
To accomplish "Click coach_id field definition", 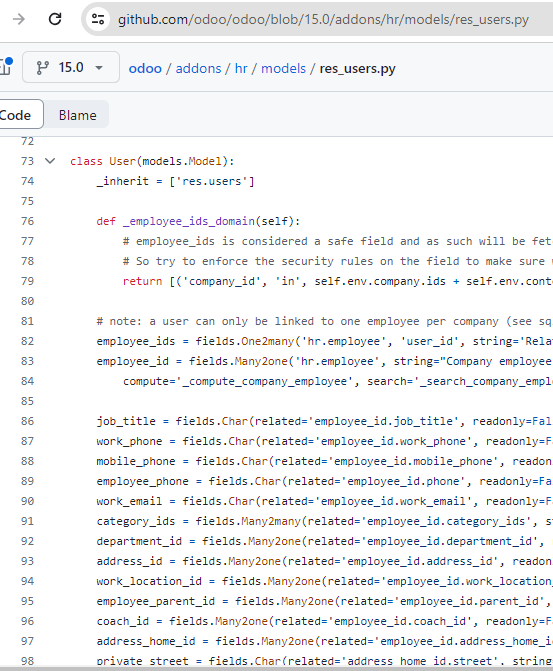I will click(x=324, y=621).
